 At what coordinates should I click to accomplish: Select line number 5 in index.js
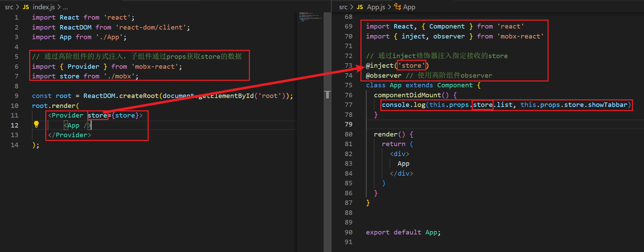point(16,56)
